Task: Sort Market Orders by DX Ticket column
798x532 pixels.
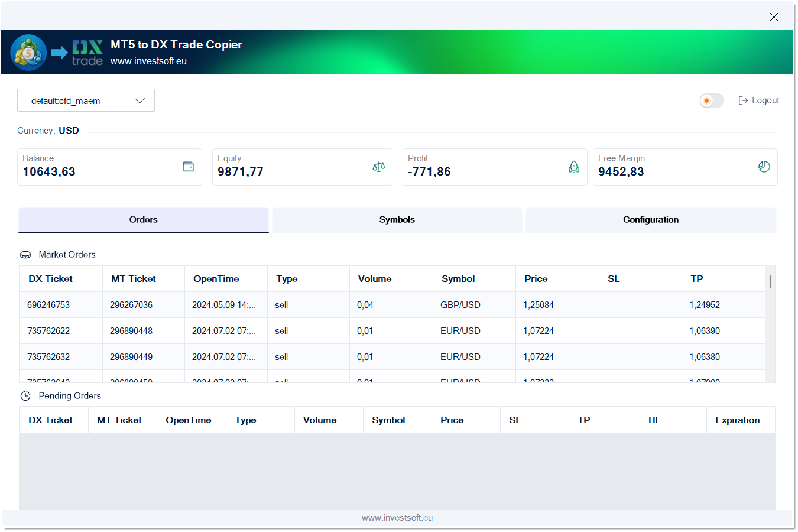Action: 61,279
